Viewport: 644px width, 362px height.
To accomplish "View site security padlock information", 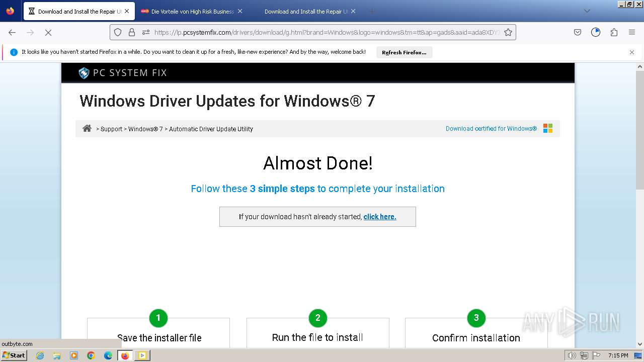I will (132, 32).
